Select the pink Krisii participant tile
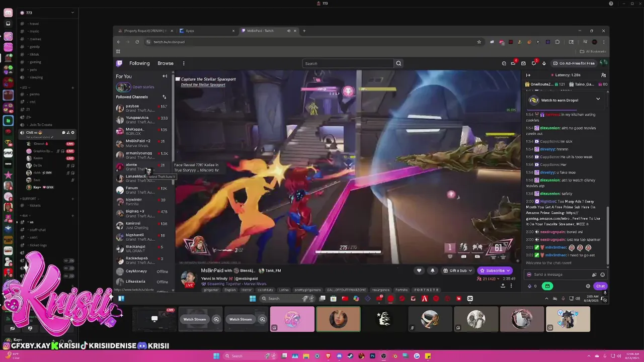This screenshot has width=644, height=362. tap(292, 320)
